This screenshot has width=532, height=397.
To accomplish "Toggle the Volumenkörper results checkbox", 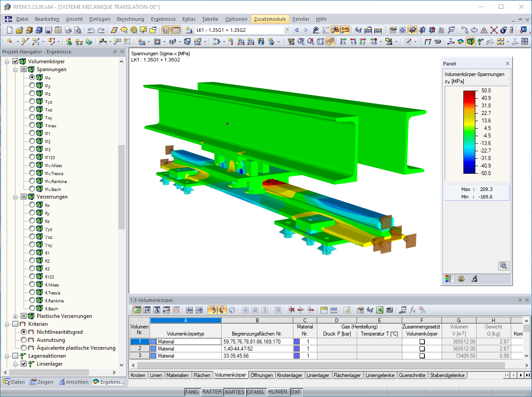I will (15, 61).
